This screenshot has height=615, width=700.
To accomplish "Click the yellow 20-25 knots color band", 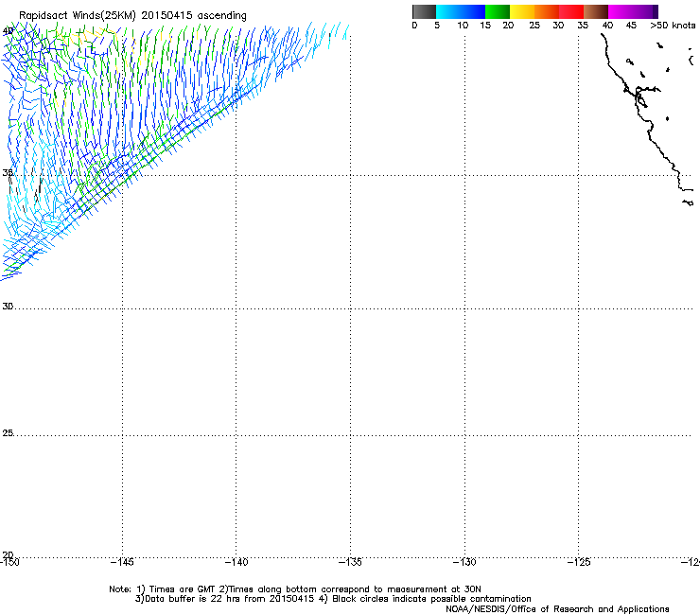I will pyautogui.click(x=522, y=11).
